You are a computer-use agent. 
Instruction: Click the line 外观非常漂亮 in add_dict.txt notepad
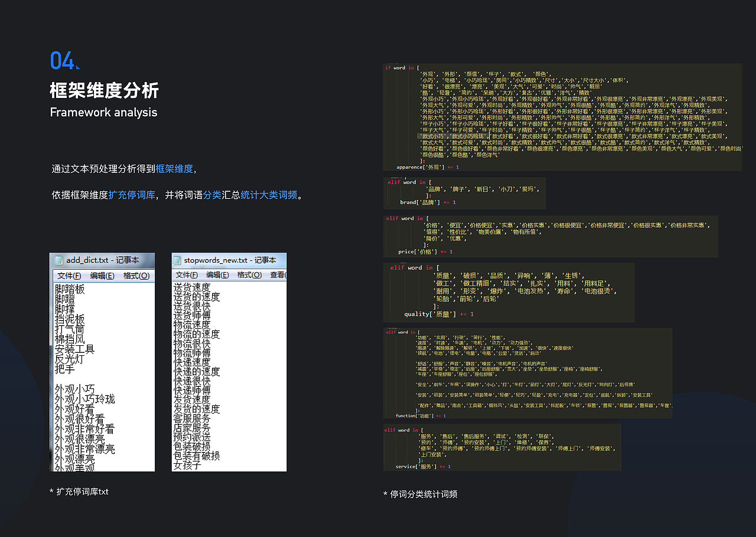pos(84,450)
